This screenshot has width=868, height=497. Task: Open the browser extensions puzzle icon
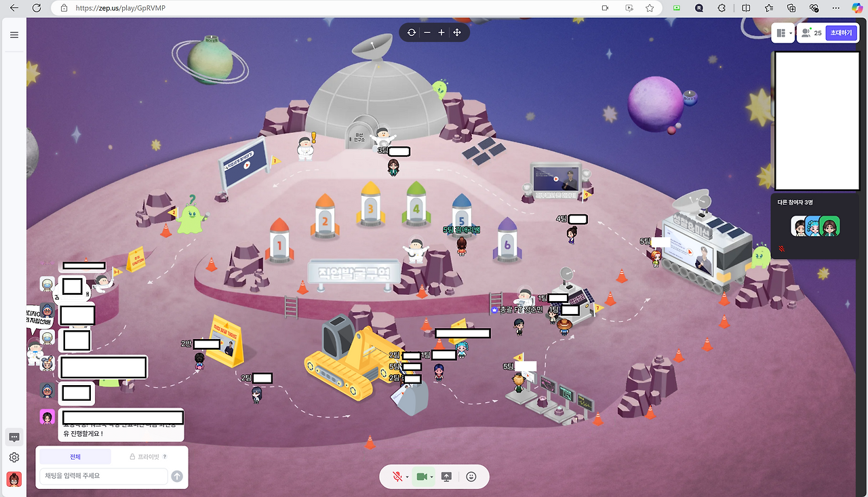tap(722, 8)
